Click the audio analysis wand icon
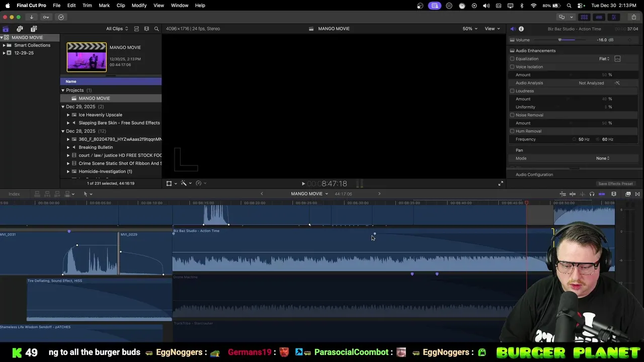 point(617,83)
